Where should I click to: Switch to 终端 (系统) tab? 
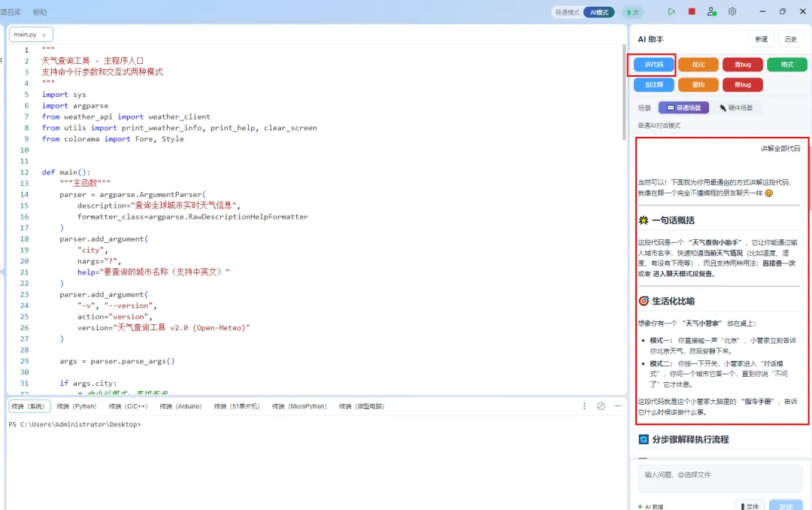coord(29,406)
